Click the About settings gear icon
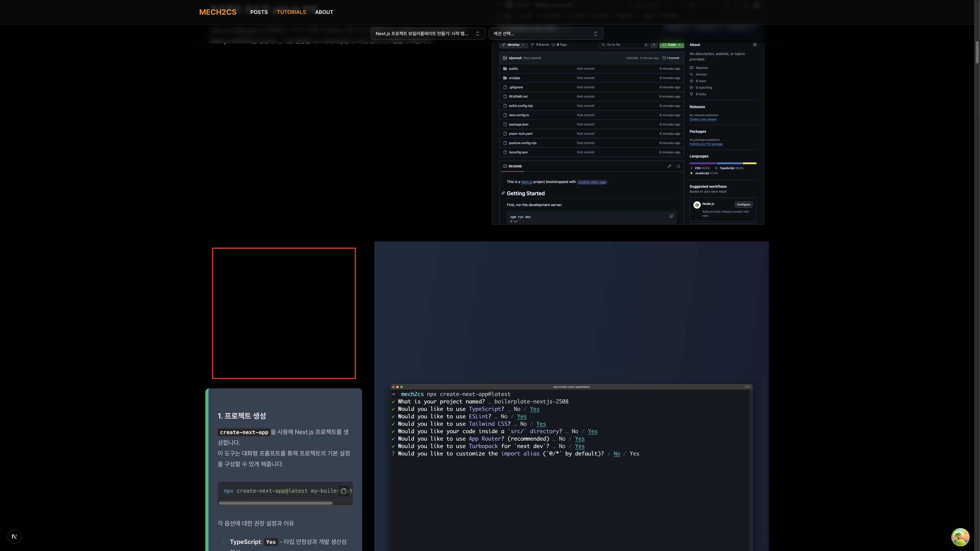This screenshot has width=980, height=551. pyautogui.click(x=755, y=45)
